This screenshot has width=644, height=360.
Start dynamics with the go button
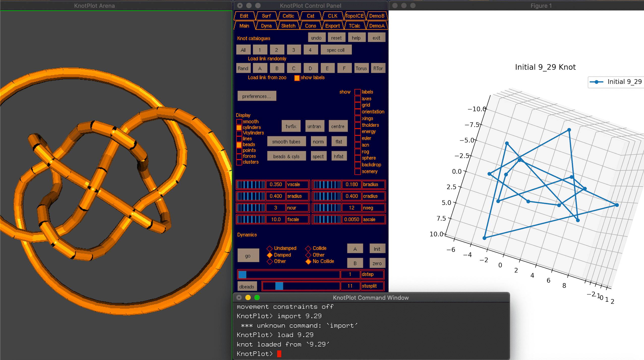(x=248, y=256)
